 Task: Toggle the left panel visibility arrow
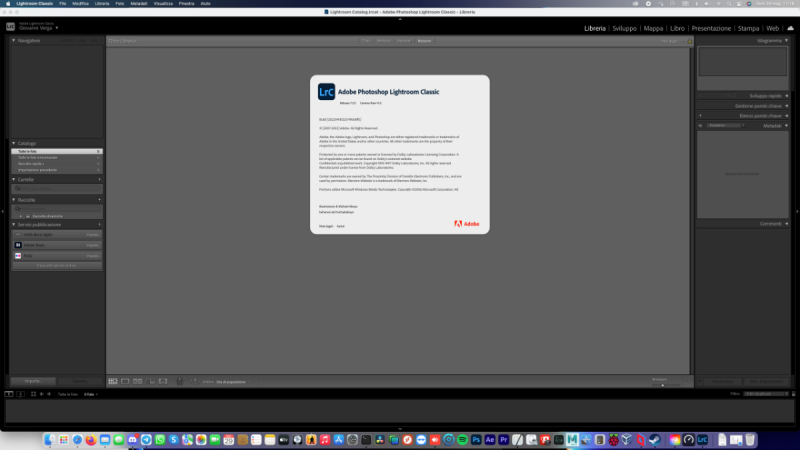[3, 211]
